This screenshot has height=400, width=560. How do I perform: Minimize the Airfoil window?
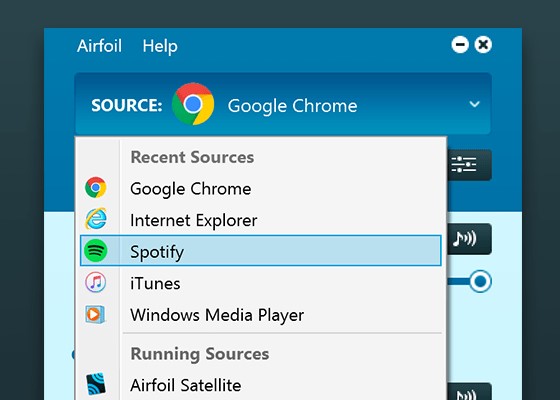click(x=460, y=45)
